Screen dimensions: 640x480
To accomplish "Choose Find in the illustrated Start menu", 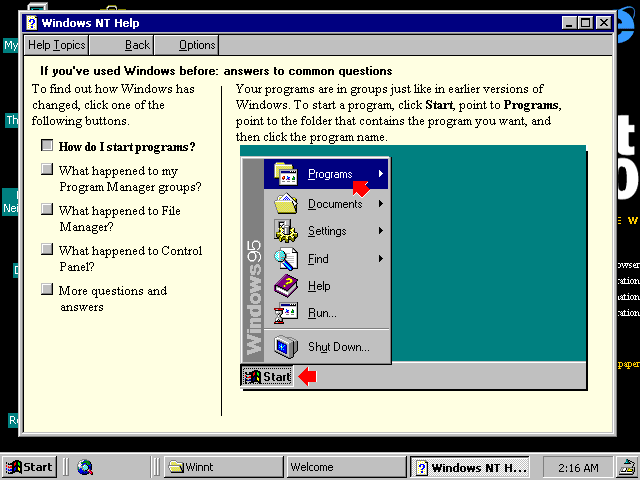I will [326, 258].
